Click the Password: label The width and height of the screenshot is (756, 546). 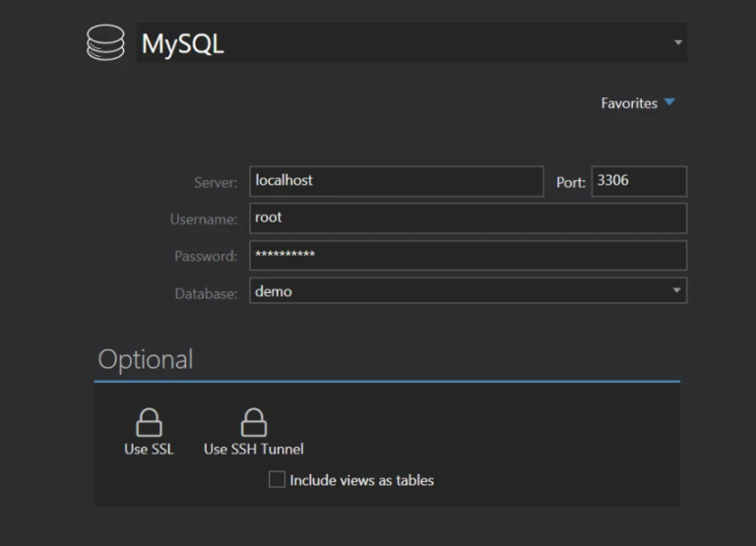tap(206, 257)
